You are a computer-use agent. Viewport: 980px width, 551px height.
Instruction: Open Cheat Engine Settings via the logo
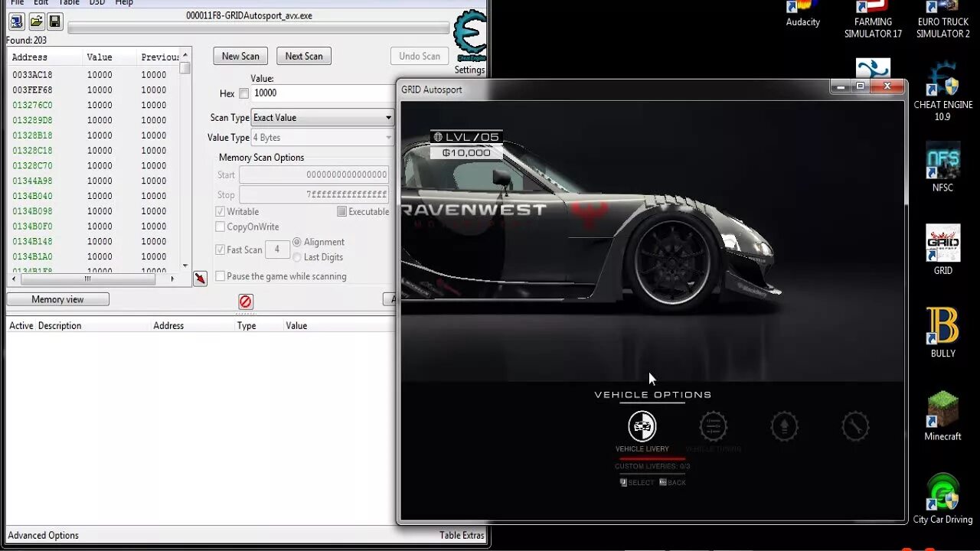[x=469, y=42]
